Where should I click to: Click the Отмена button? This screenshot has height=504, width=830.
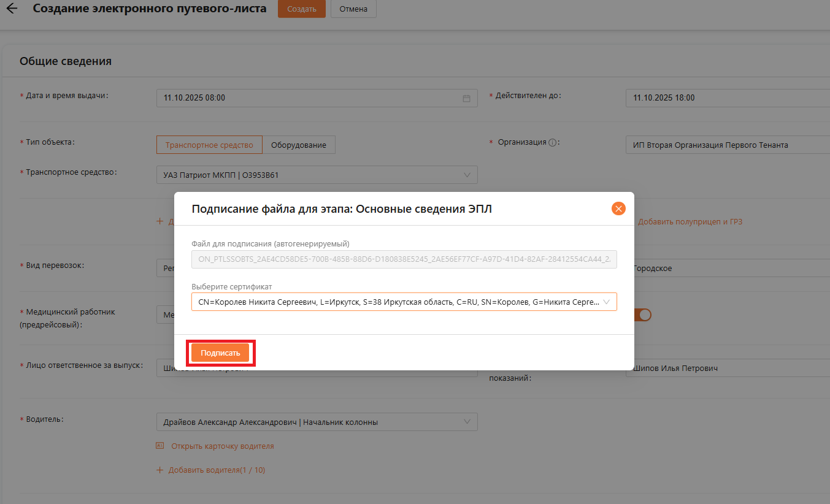[x=353, y=9]
